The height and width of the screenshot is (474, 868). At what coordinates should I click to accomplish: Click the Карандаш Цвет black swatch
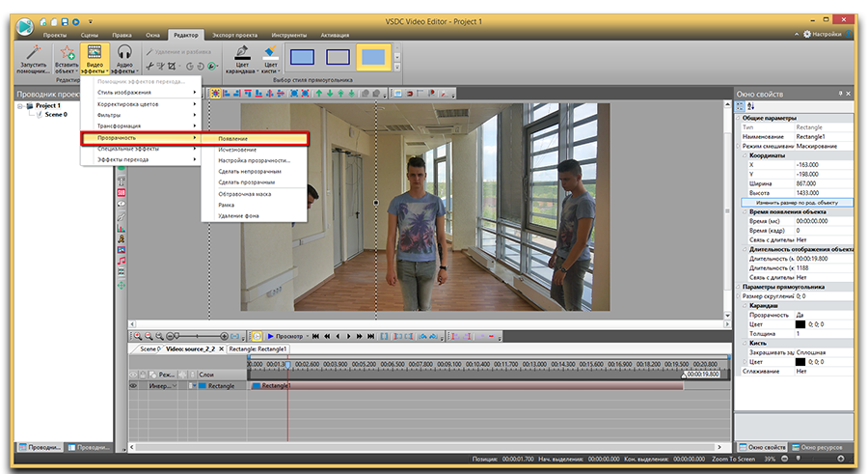[x=800, y=324]
